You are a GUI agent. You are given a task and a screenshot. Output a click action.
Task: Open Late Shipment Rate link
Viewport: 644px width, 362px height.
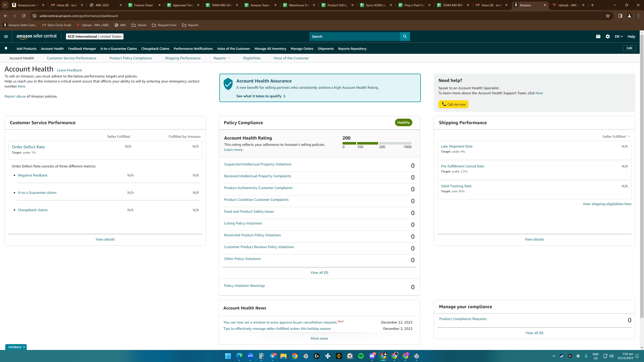[x=457, y=146]
